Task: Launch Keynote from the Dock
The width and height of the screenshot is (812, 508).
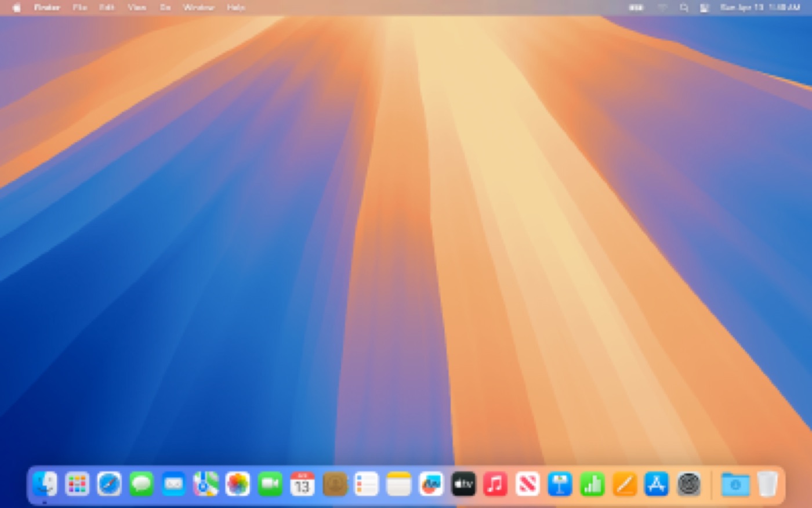Action: [x=560, y=484]
